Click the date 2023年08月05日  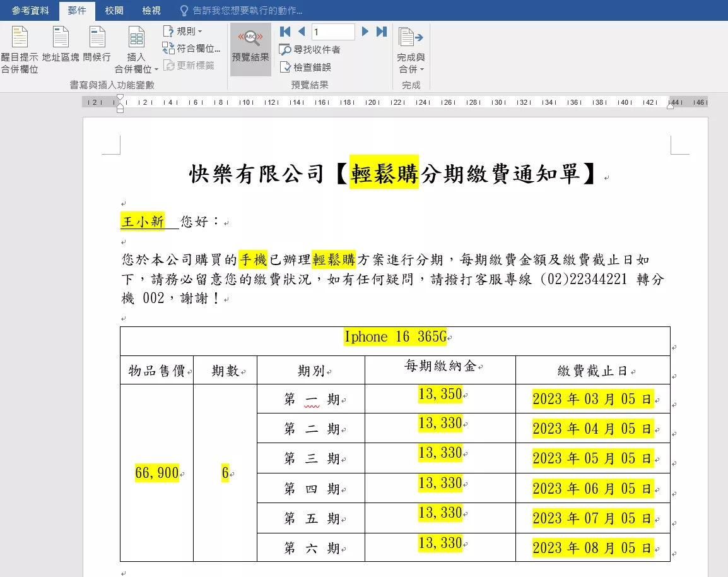593,548
